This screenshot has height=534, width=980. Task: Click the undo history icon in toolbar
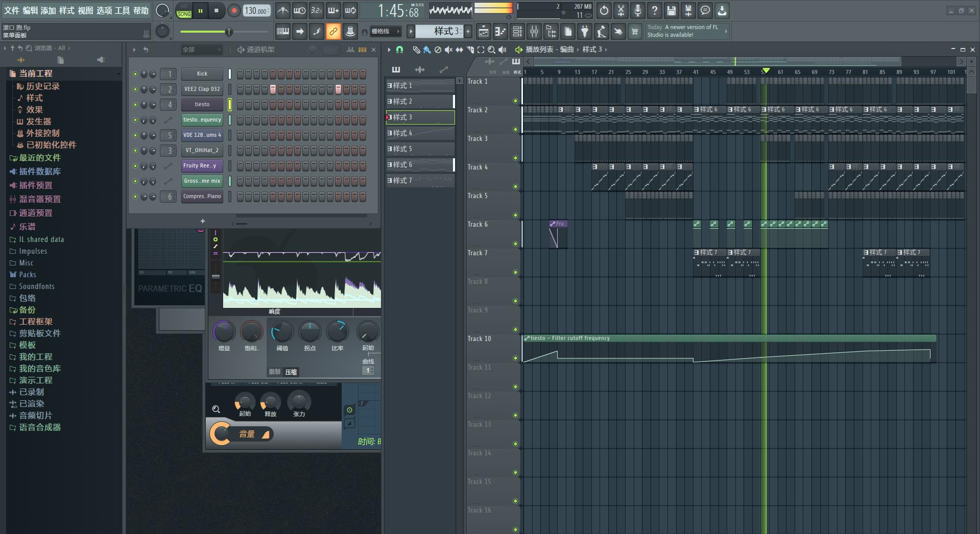tap(604, 10)
